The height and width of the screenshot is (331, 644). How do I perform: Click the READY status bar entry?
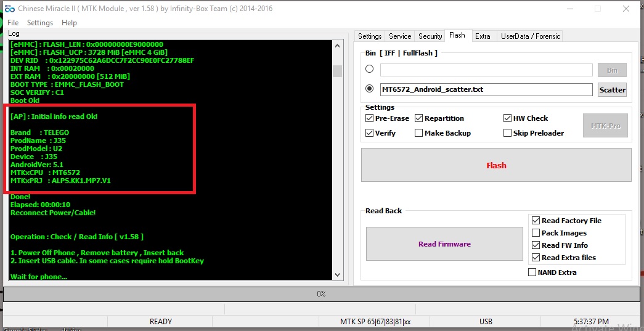pos(161,322)
